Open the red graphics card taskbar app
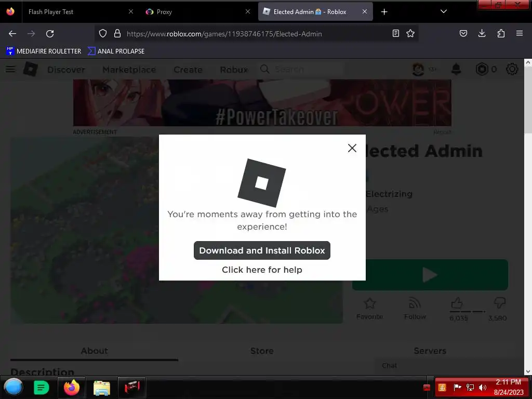Viewport: 532px width, 399px height. [x=132, y=388]
